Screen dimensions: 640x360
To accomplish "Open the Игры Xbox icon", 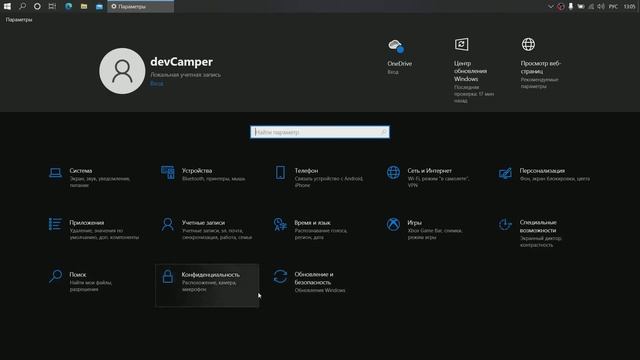I will coord(393,224).
